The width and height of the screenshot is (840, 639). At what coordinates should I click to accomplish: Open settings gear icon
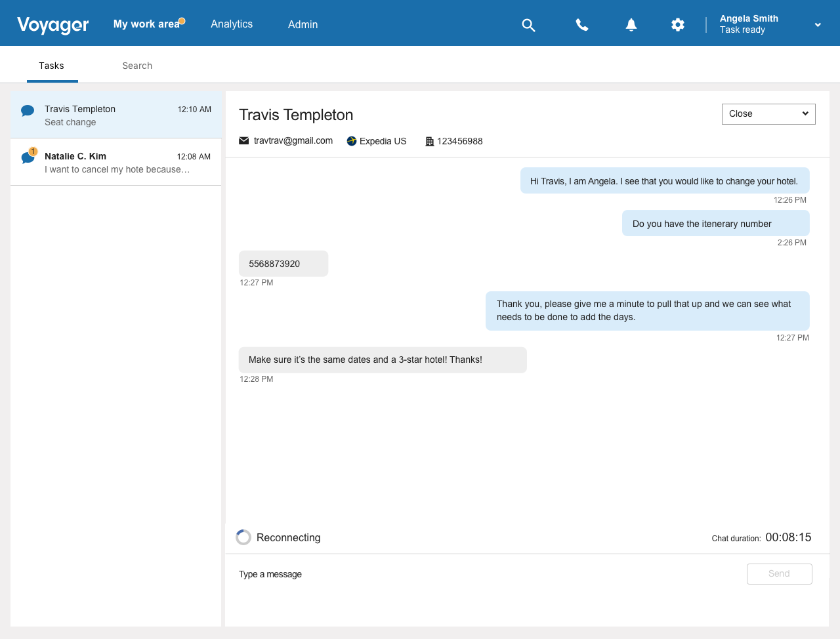pyautogui.click(x=678, y=25)
